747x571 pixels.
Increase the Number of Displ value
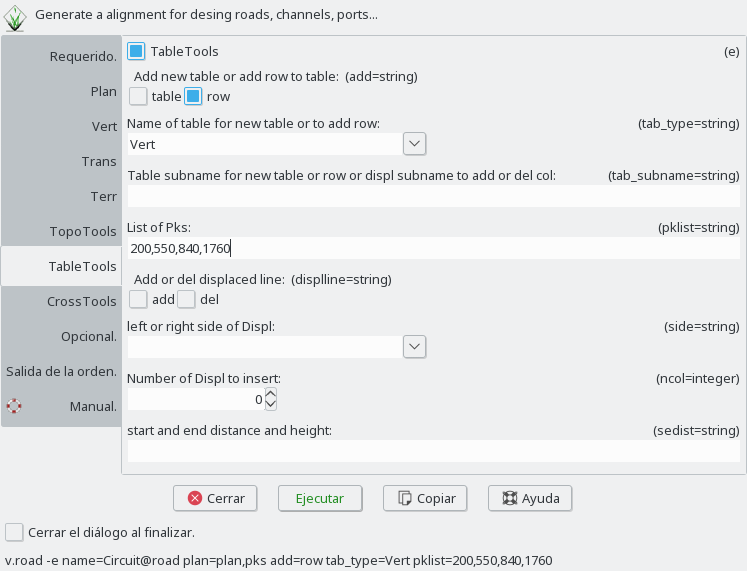(271, 394)
